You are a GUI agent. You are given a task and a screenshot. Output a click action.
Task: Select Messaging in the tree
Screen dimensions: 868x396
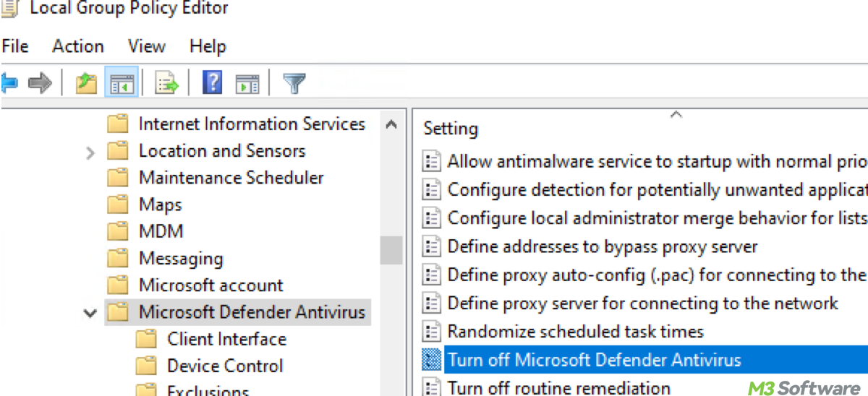click(181, 258)
